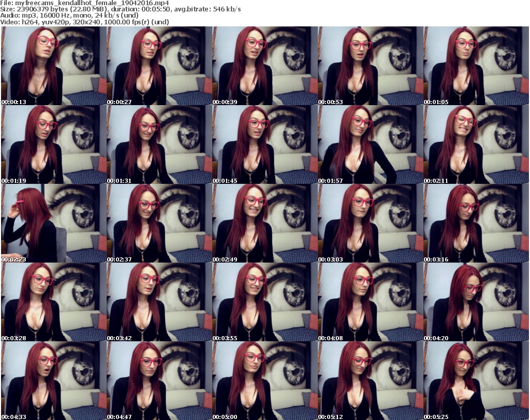
Task: Select the thumbnail frame stamped 00:04:08
Action: 371,302
